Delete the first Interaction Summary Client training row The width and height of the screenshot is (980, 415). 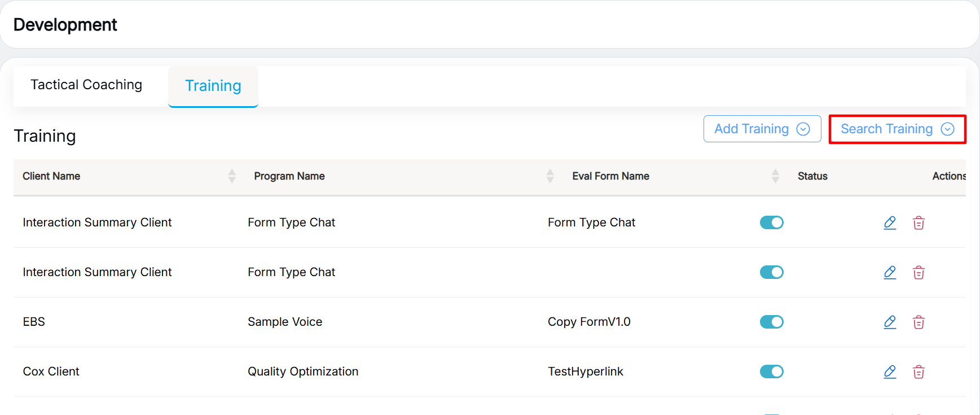click(919, 222)
